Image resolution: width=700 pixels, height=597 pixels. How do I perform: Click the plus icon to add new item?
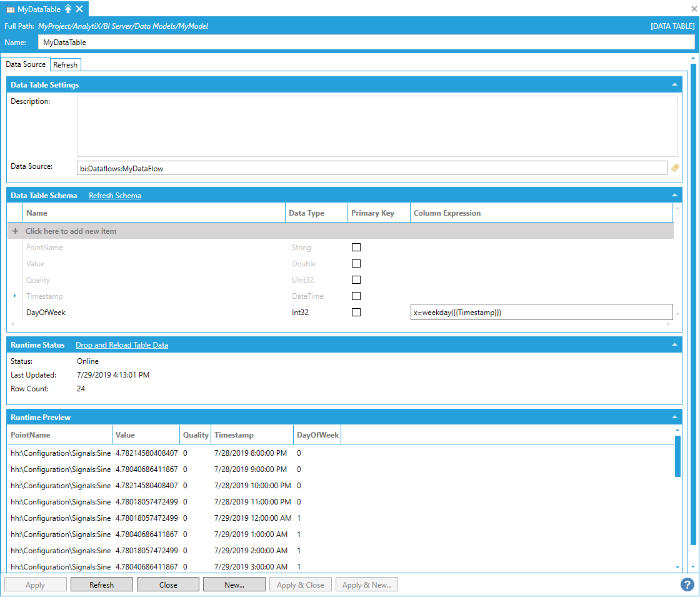[x=16, y=231]
